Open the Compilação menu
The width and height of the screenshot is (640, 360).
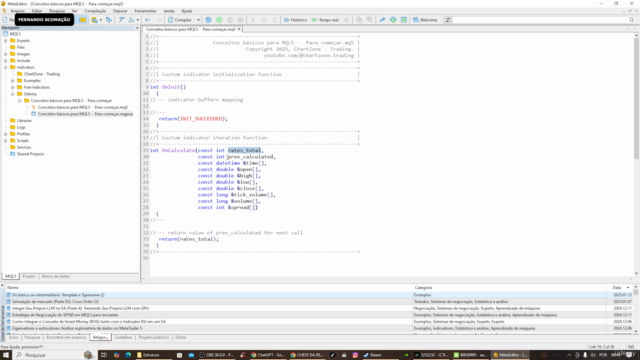click(x=95, y=11)
